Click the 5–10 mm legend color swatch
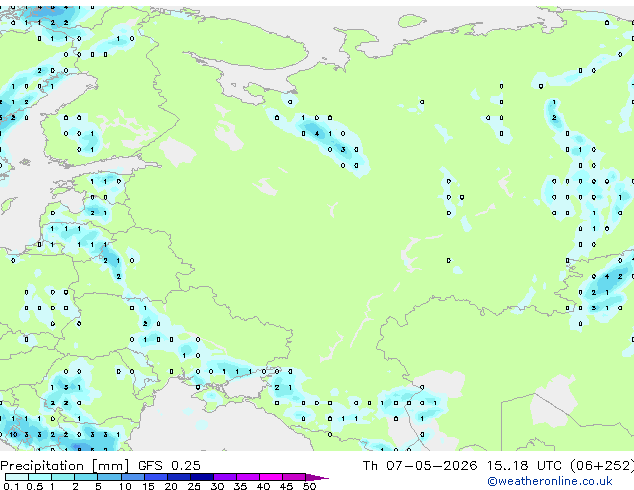The width and height of the screenshot is (634, 490). (109, 477)
